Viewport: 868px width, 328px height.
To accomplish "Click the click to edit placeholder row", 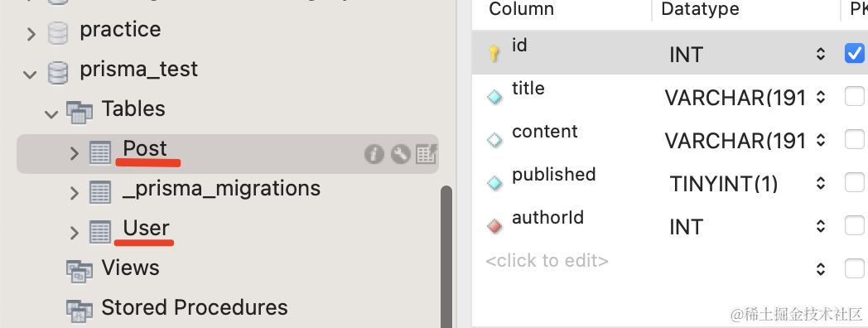I will pyautogui.click(x=547, y=260).
